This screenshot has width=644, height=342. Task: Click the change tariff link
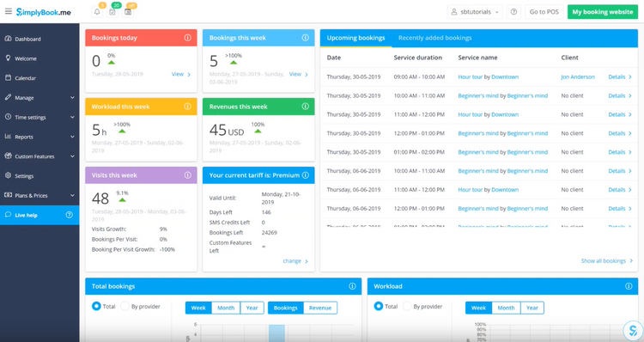pyautogui.click(x=295, y=261)
